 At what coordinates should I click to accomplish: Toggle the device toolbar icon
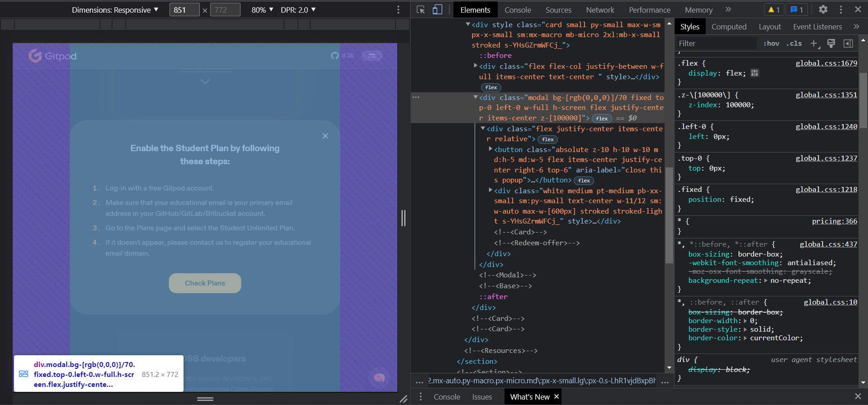point(437,10)
